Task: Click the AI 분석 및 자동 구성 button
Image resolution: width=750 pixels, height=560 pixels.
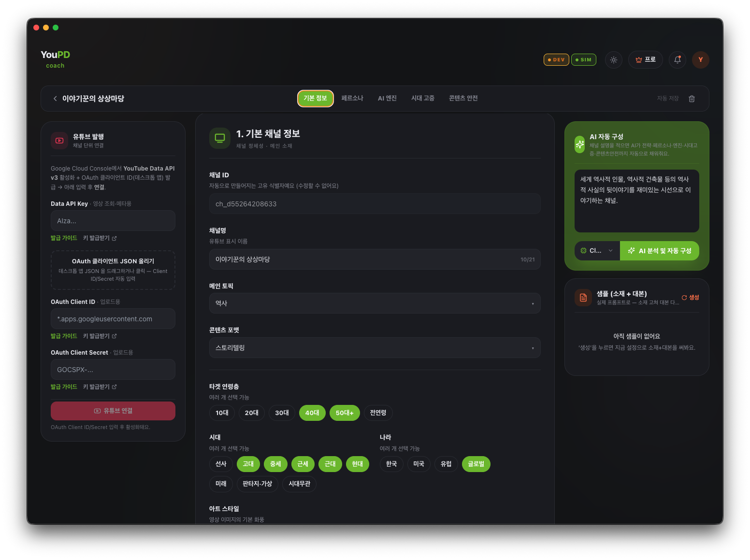Action: (x=660, y=251)
